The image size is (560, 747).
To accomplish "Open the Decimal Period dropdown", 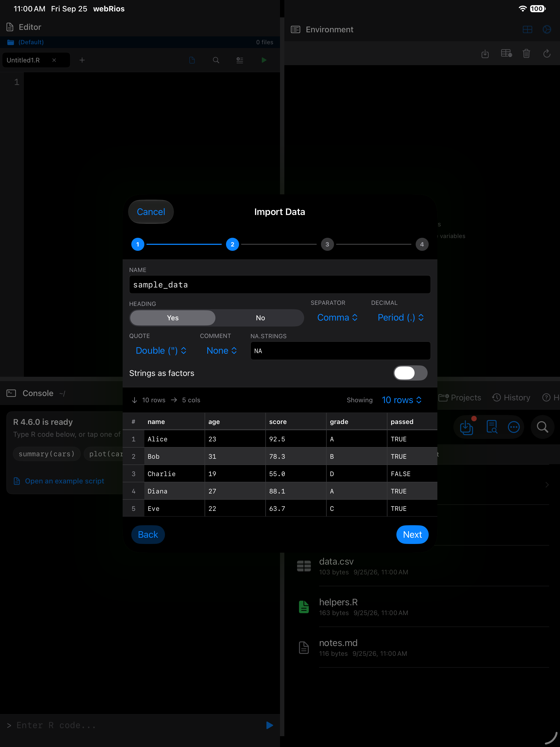I will [401, 317].
